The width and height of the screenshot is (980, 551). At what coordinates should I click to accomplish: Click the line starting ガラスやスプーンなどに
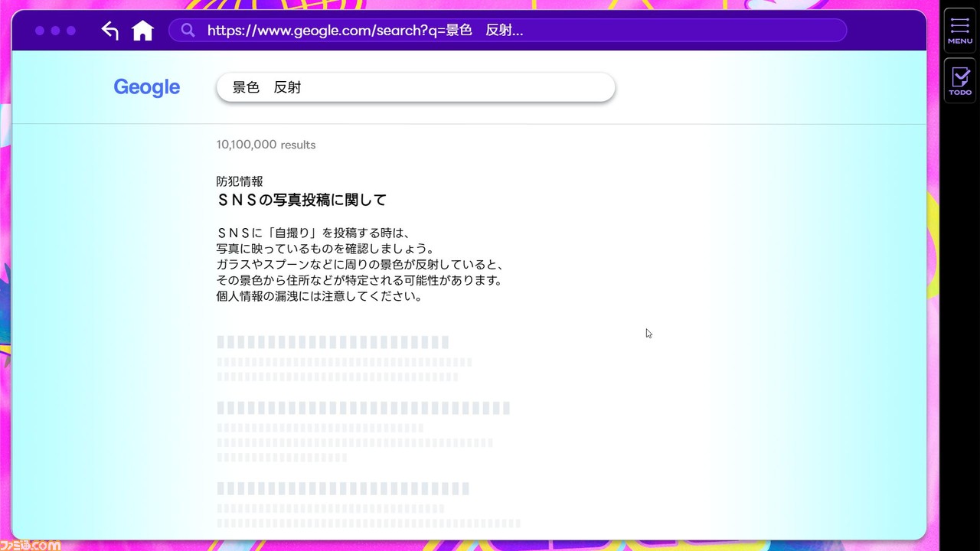coord(361,264)
